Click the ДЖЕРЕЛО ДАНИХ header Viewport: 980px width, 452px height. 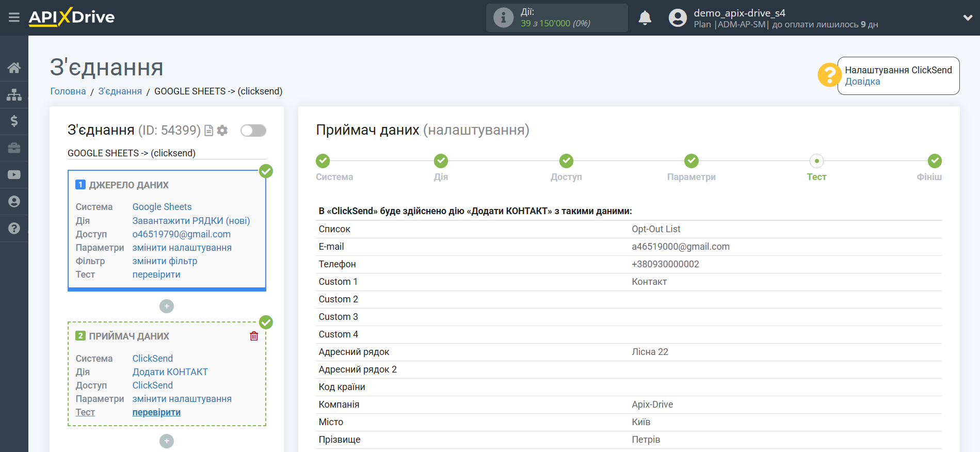click(129, 185)
